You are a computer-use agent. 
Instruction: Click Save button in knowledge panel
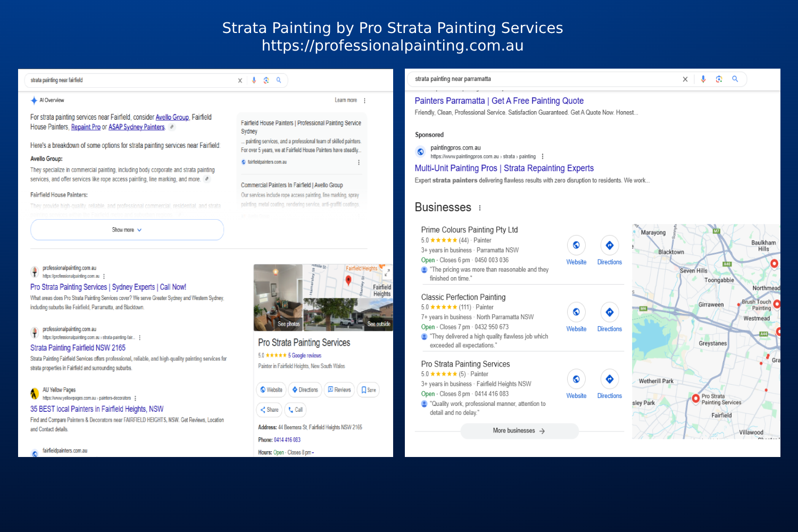pos(369,390)
